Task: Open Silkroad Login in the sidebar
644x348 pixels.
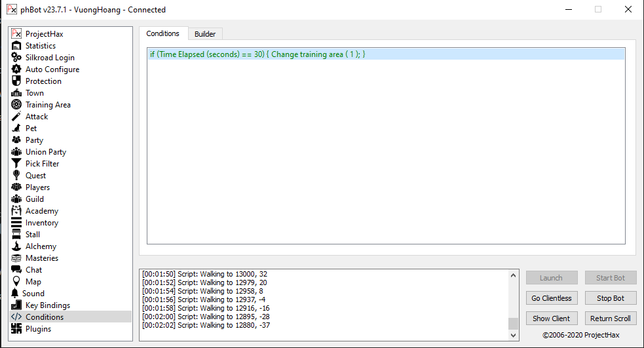Action: coord(50,58)
